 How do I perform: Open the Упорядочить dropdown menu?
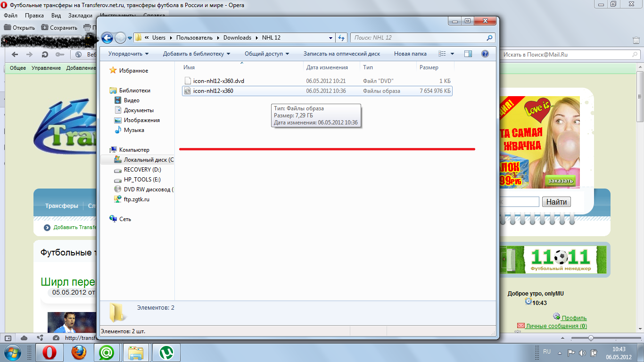coord(128,54)
